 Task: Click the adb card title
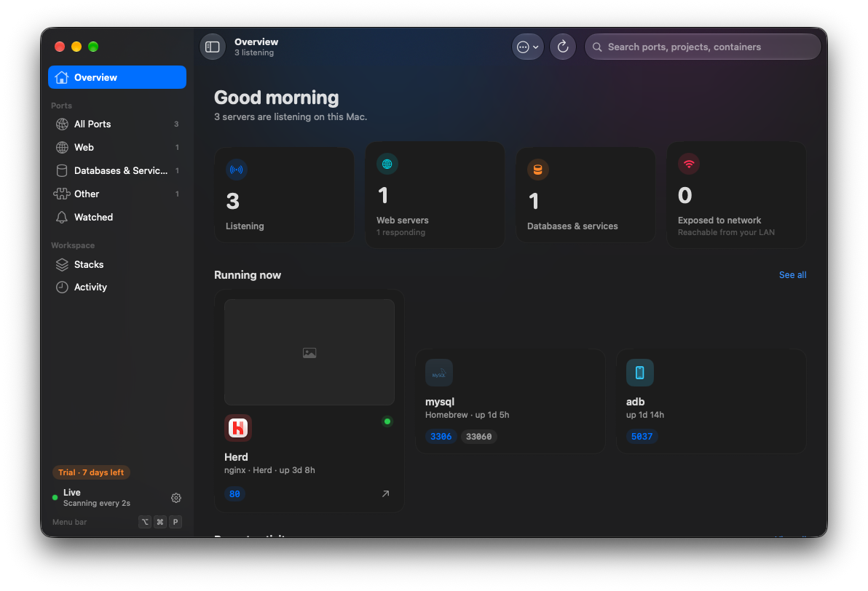click(x=636, y=402)
